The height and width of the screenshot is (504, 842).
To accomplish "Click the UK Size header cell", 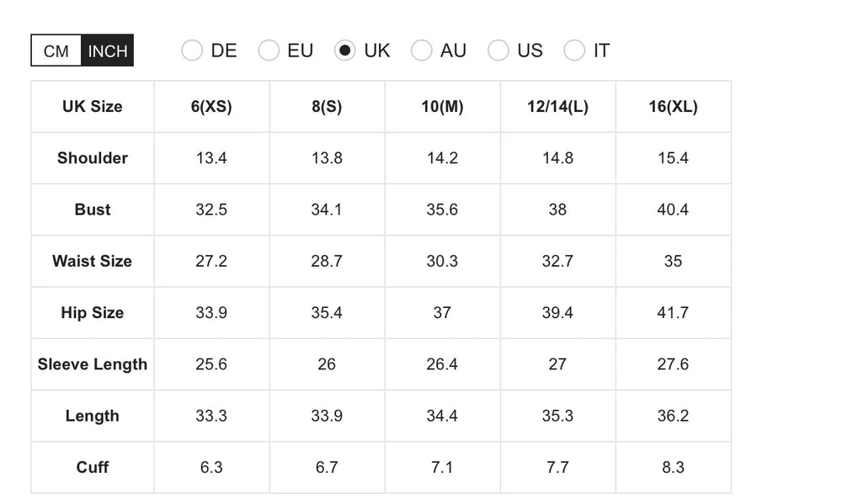I will [x=93, y=107].
